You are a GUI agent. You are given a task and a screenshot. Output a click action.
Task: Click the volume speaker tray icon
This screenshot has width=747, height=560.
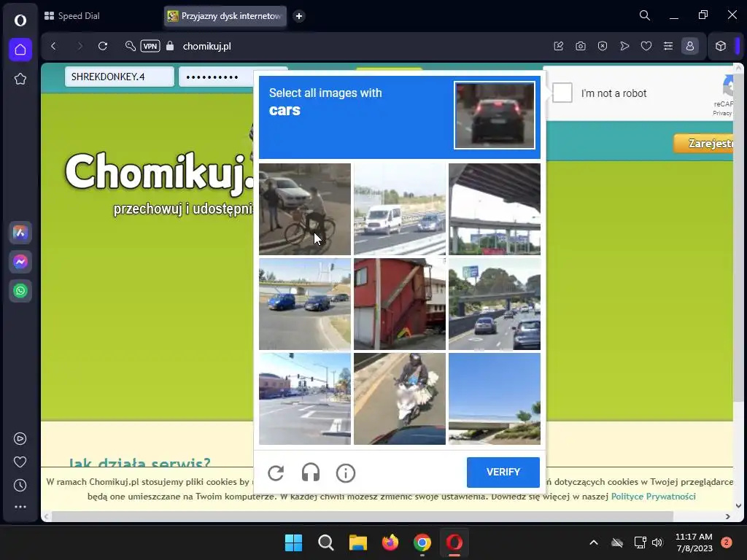[657, 542]
